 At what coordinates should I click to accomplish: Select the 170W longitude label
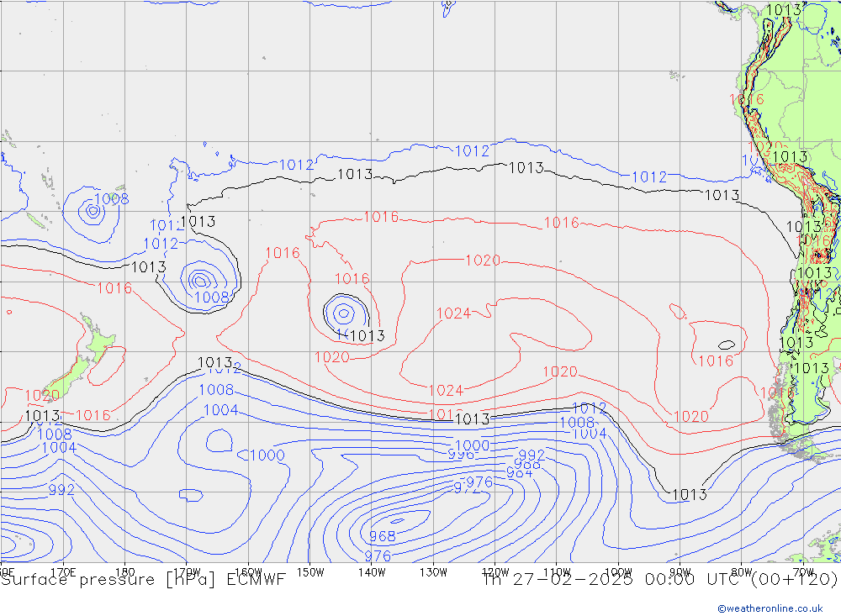click(x=187, y=572)
